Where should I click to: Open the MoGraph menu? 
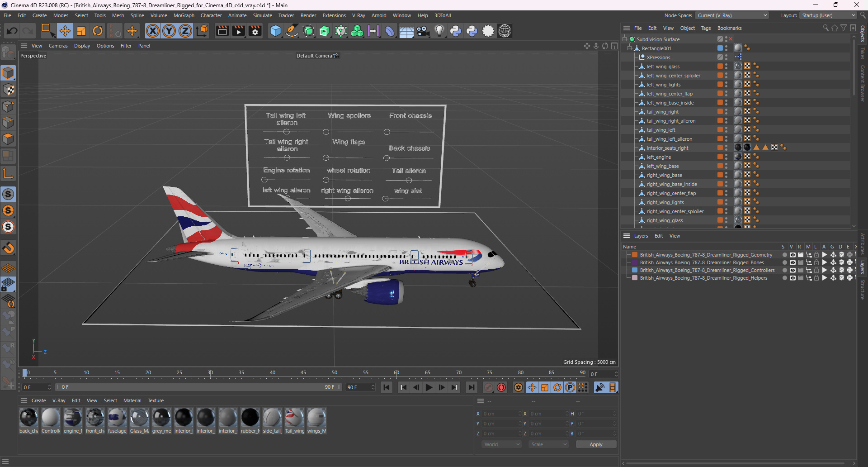coord(184,15)
